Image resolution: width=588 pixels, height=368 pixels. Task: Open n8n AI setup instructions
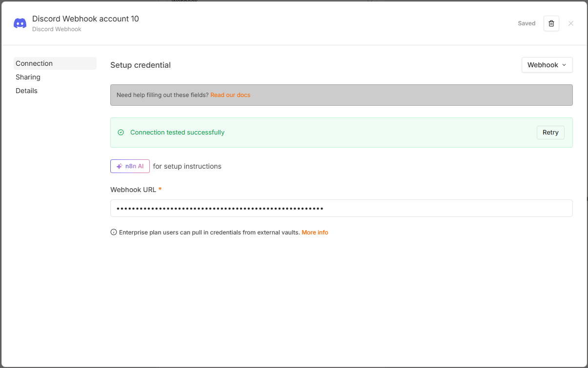tap(130, 166)
